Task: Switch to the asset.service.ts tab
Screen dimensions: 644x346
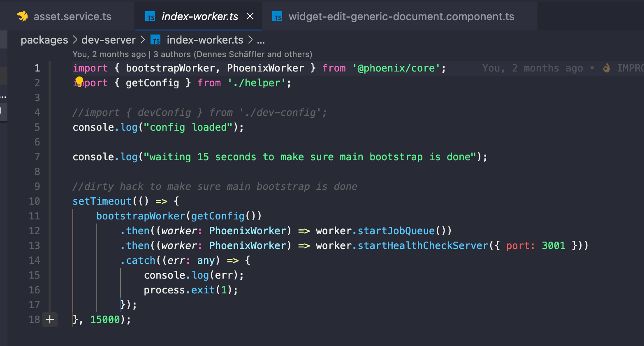Action: coord(72,16)
